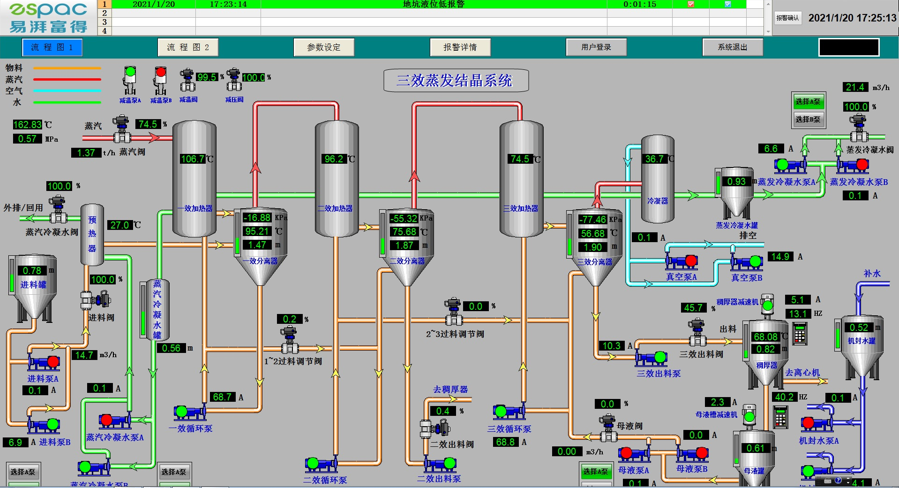Switch to 流程图 1 tab

pos(53,47)
